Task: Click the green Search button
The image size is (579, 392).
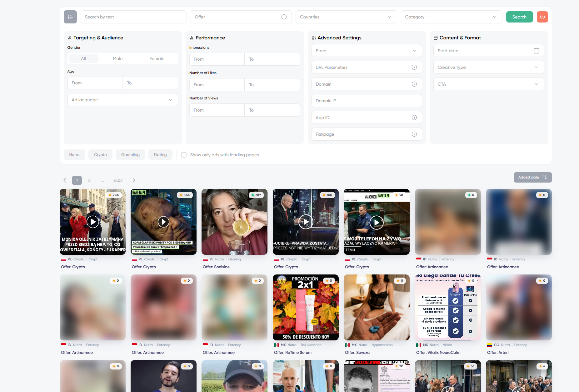Action: point(520,17)
